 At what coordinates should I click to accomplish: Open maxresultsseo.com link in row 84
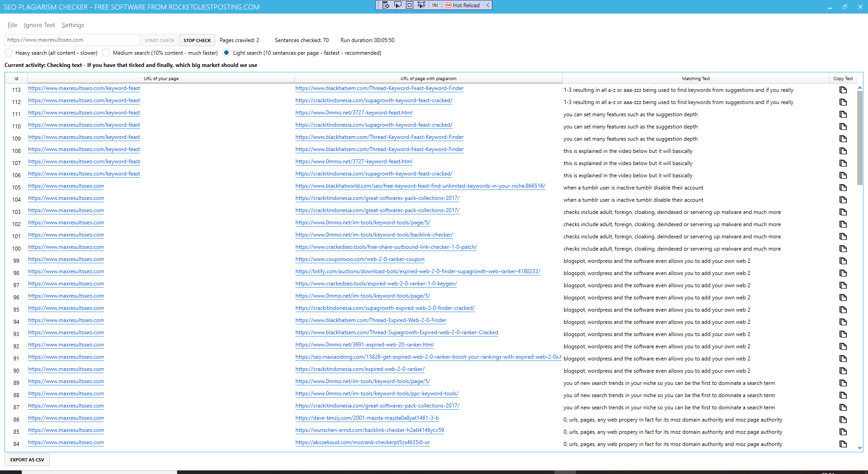pos(66,443)
